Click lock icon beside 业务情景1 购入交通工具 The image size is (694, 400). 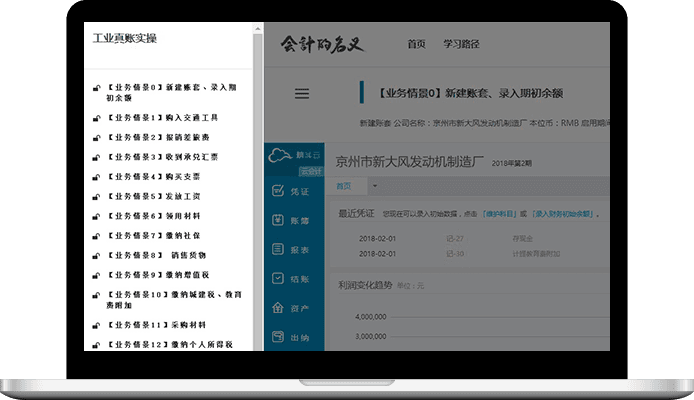96,118
